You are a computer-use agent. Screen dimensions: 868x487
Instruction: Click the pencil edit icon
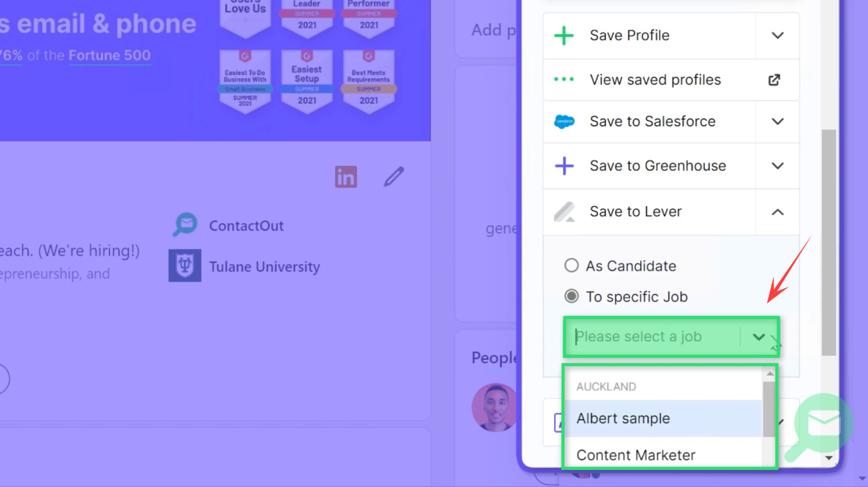pos(393,177)
